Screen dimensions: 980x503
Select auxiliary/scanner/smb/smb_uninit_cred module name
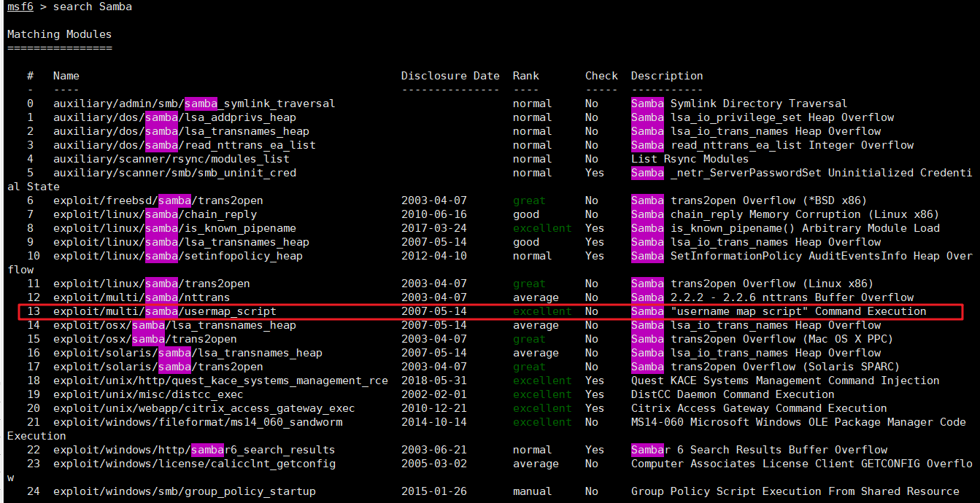pyautogui.click(x=174, y=173)
